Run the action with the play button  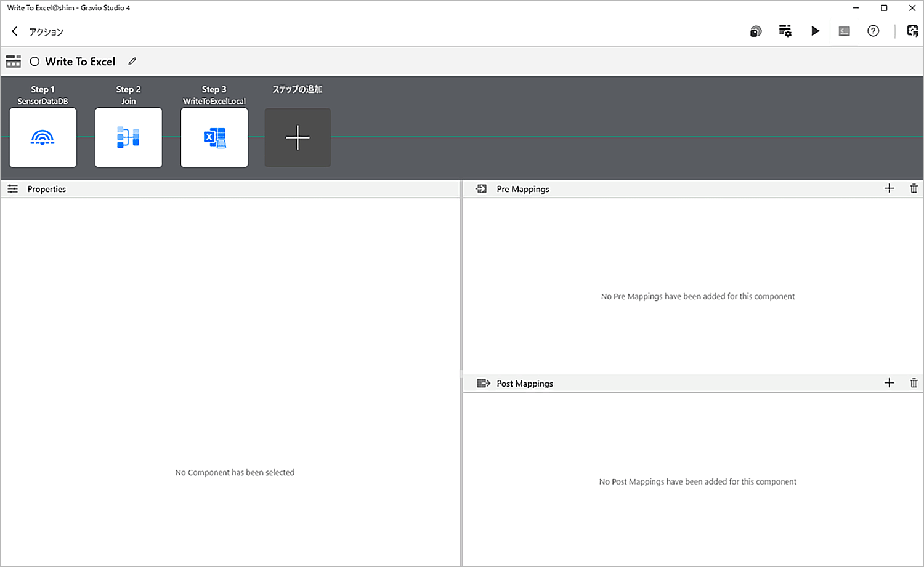[815, 31]
